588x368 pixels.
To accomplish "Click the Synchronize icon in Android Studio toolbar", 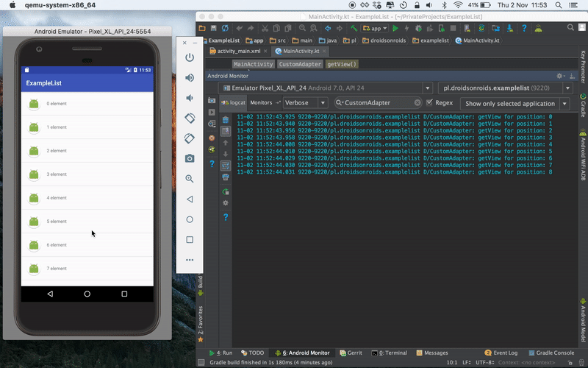I will click(x=225, y=28).
